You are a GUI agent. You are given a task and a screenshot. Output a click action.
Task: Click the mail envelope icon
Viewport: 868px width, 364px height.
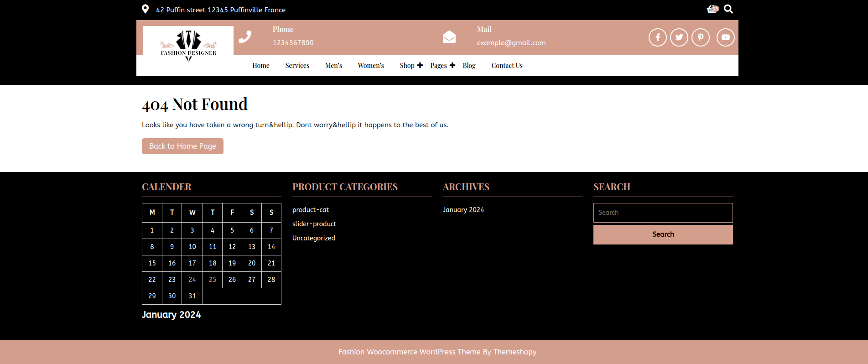pos(449,37)
